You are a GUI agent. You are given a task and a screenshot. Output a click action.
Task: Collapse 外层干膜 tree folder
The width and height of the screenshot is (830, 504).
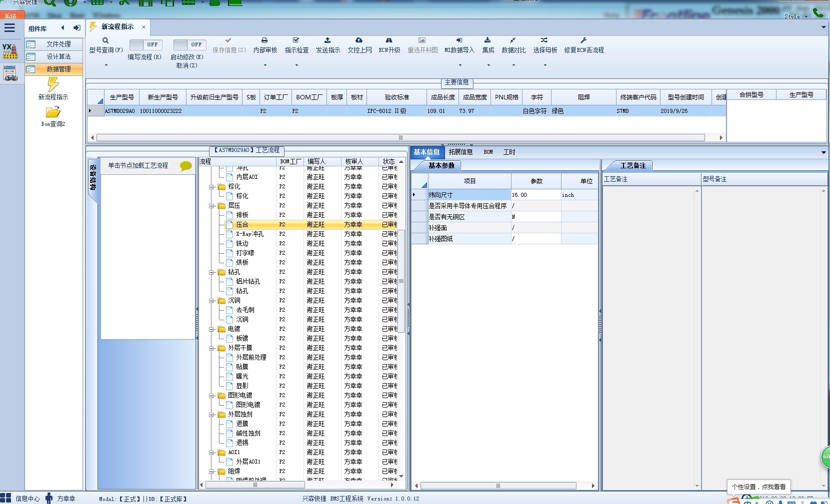[x=212, y=348]
